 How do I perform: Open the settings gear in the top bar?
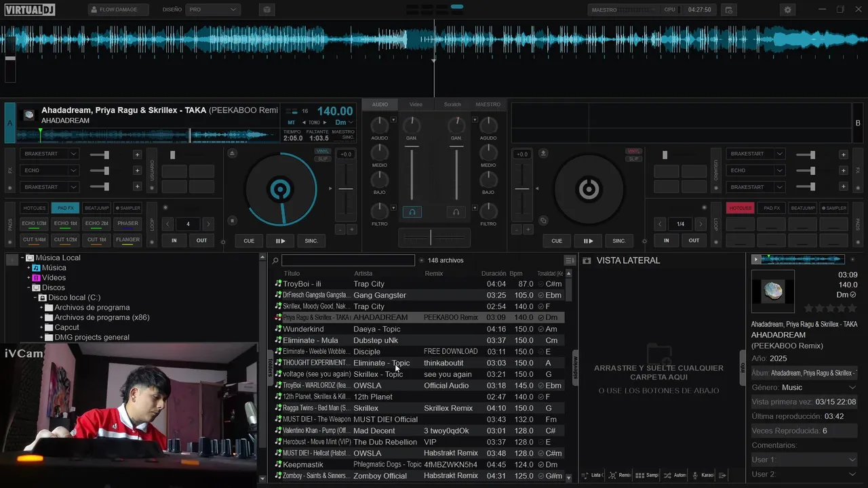click(787, 9)
